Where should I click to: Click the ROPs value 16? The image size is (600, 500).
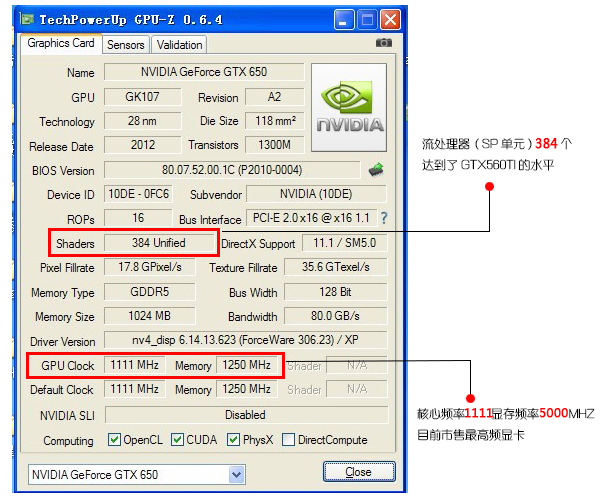click(x=138, y=218)
